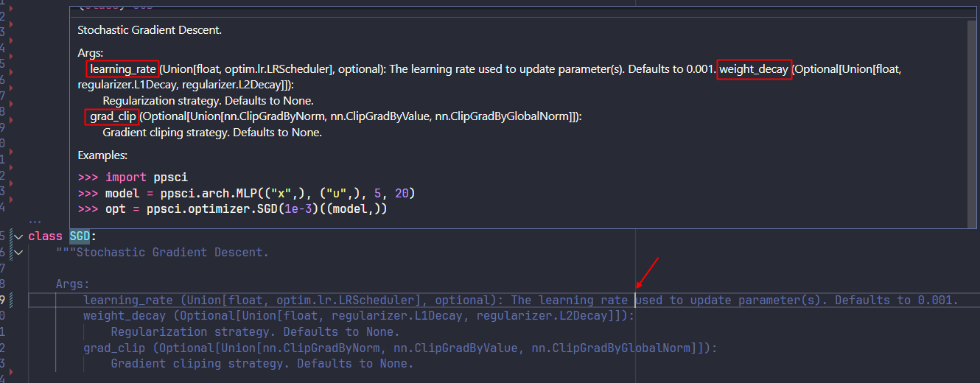Collapse the fold chevron beside class SGD

tap(19, 236)
